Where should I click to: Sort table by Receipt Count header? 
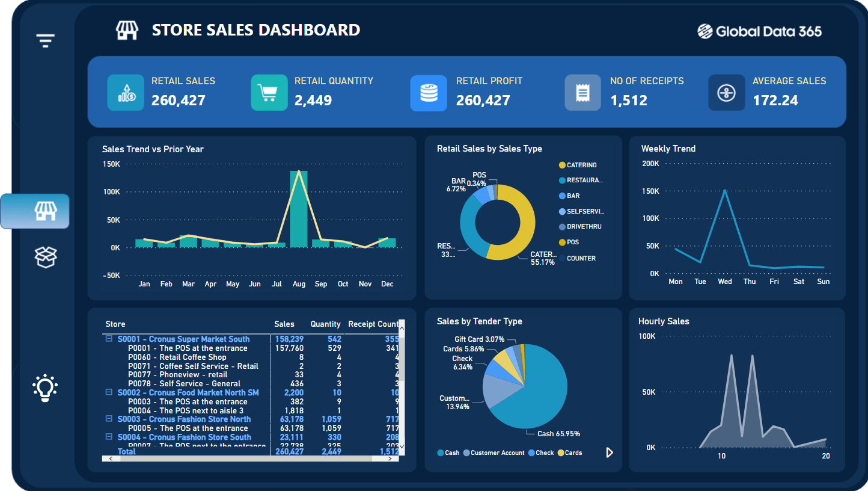(373, 324)
